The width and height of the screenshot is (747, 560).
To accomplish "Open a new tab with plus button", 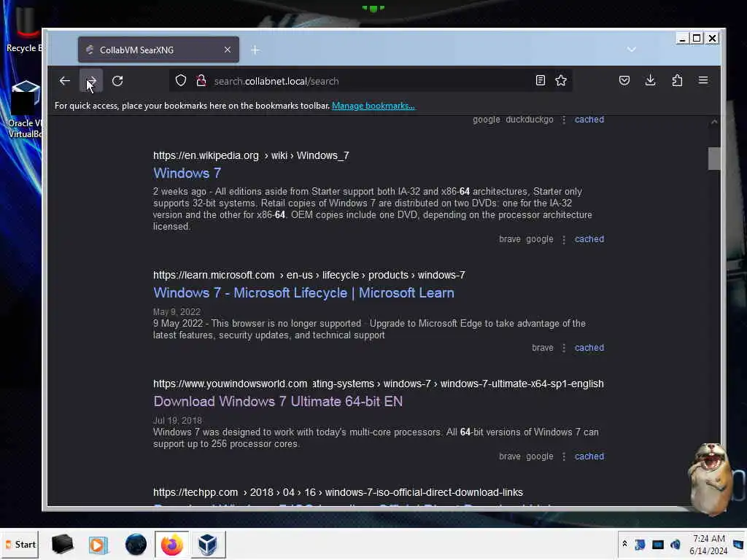I will (255, 50).
